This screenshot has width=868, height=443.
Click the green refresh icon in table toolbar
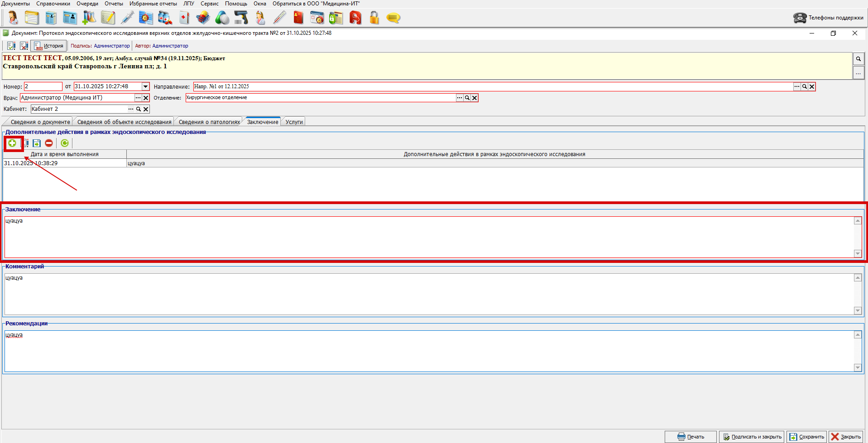pos(65,143)
